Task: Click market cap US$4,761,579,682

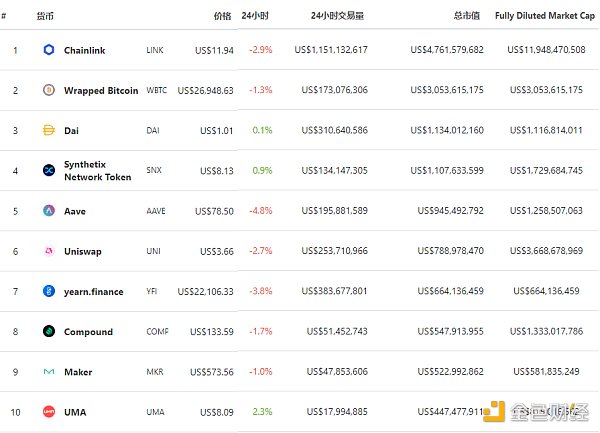Action: click(x=447, y=50)
